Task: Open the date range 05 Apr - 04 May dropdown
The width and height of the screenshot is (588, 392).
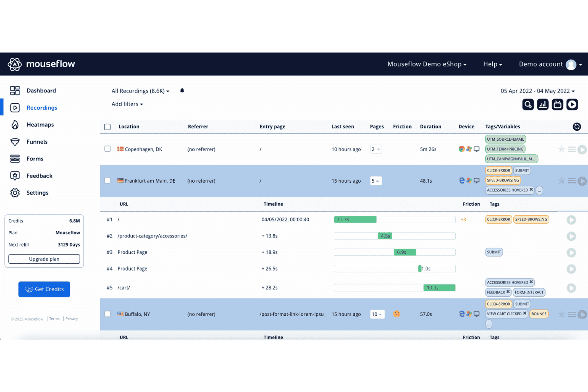Action: pos(538,91)
